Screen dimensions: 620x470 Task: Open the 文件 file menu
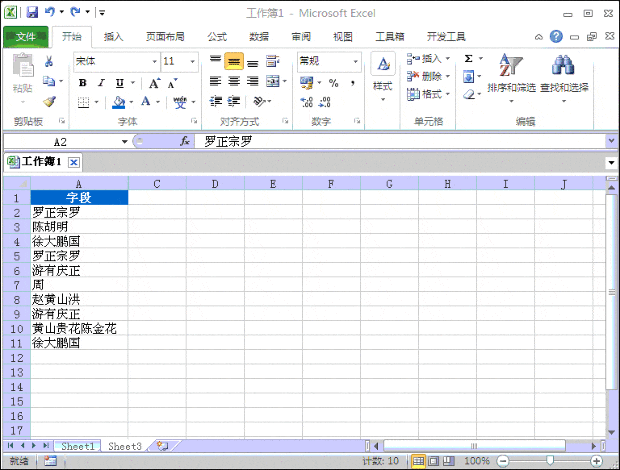26,37
